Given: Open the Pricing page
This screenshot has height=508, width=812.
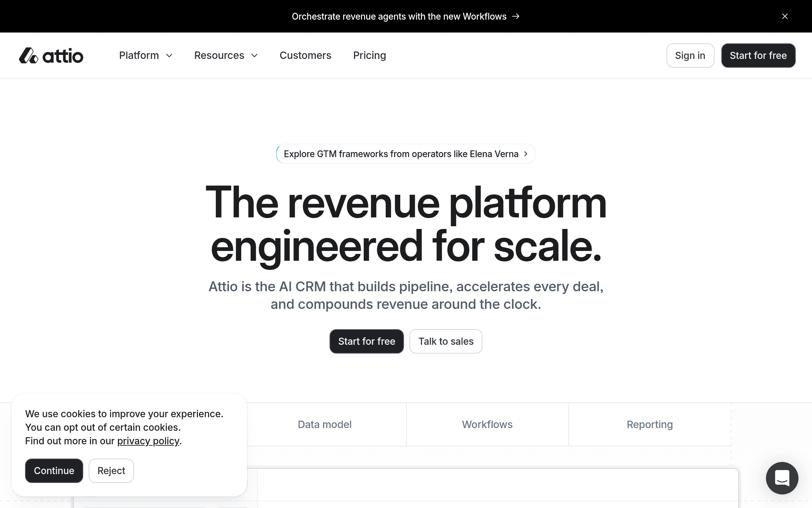Looking at the screenshot, I should click(x=369, y=56).
